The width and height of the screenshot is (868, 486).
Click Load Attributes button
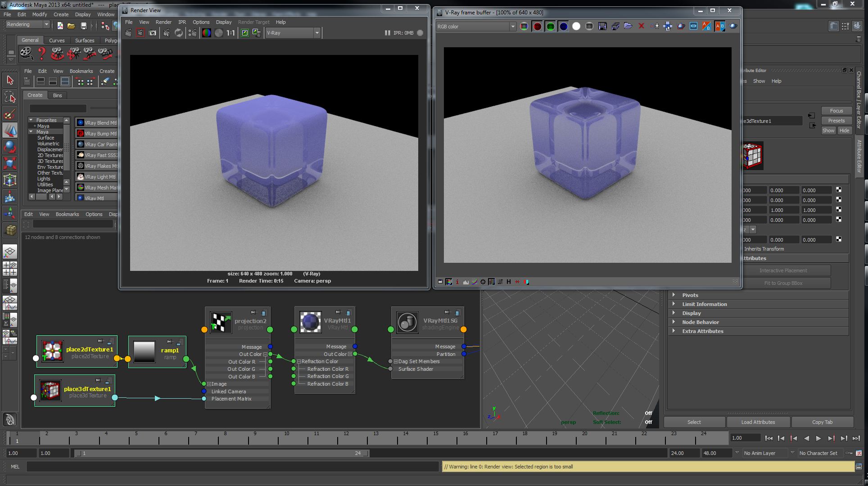click(758, 422)
